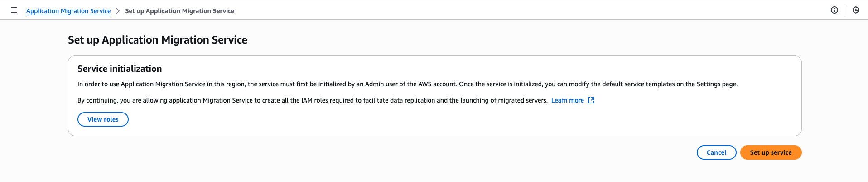Select the current page breadcrumb text

click(x=179, y=11)
